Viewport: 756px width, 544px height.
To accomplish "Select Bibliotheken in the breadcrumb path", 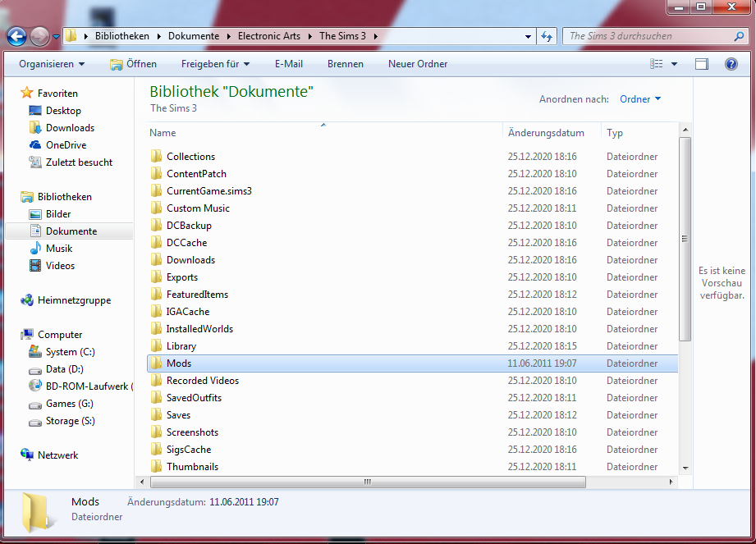I will (x=122, y=36).
